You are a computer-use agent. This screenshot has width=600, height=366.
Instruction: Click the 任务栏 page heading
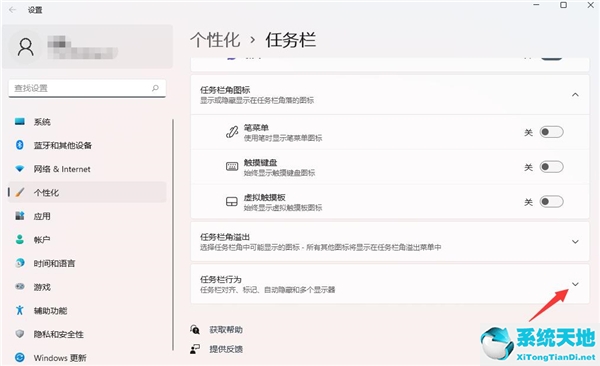point(291,40)
